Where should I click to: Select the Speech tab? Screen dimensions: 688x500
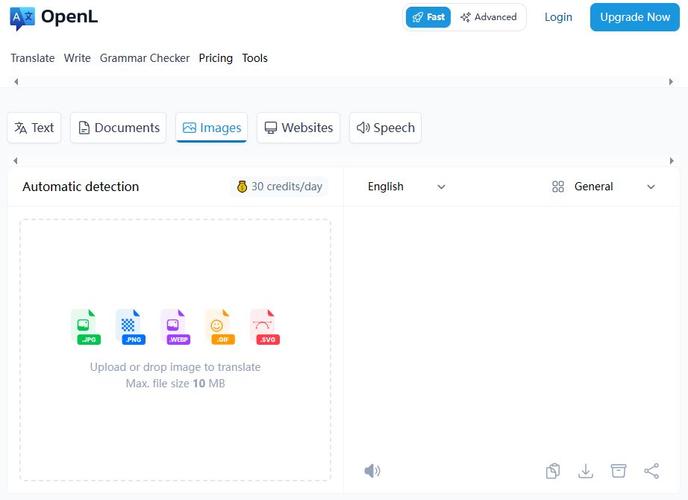(x=385, y=128)
